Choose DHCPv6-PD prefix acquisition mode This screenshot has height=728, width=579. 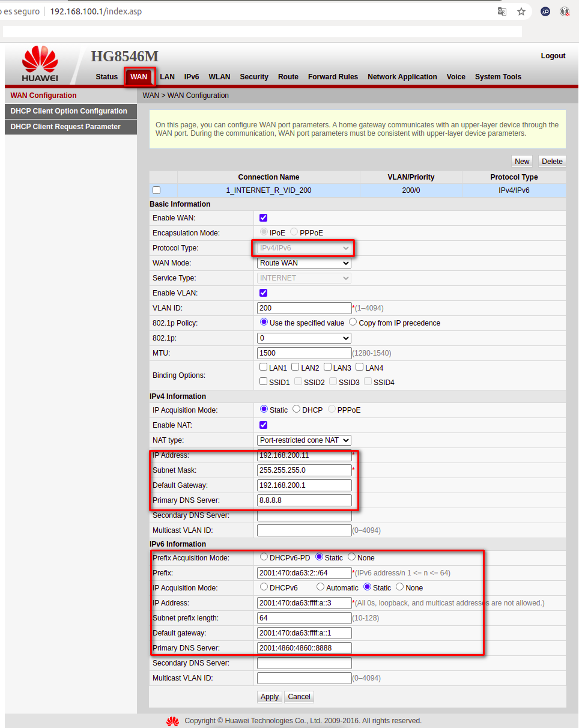coord(264,557)
